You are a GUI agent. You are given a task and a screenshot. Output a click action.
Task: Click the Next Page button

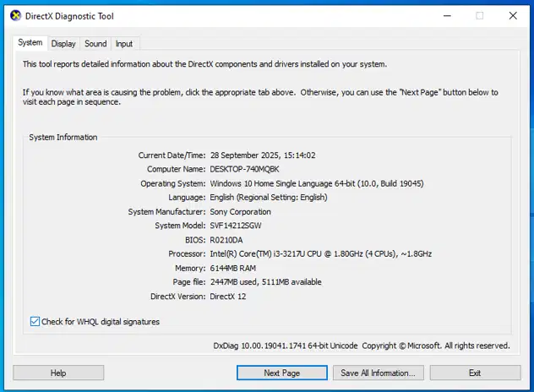pos(281,373)
